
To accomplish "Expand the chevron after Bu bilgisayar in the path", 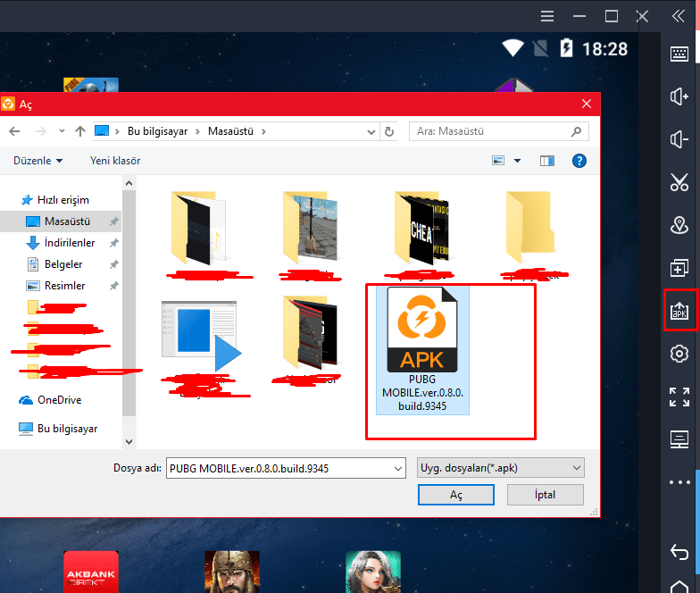I will 197,132.
